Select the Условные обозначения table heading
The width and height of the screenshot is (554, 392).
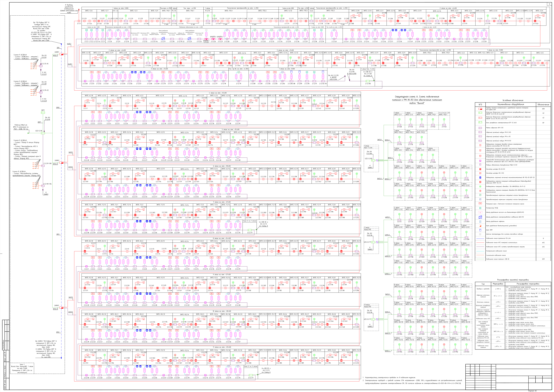click(513, 100)
